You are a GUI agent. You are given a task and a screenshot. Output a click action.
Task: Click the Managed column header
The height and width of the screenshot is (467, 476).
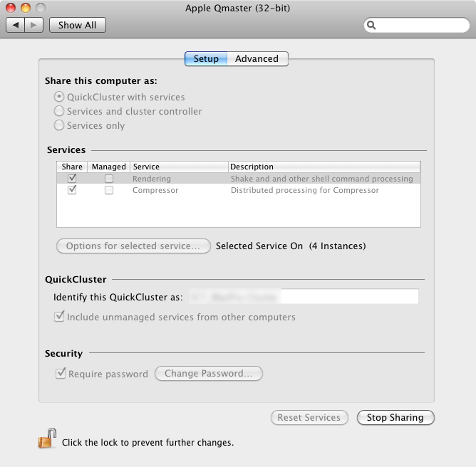[x=109, y=167]
